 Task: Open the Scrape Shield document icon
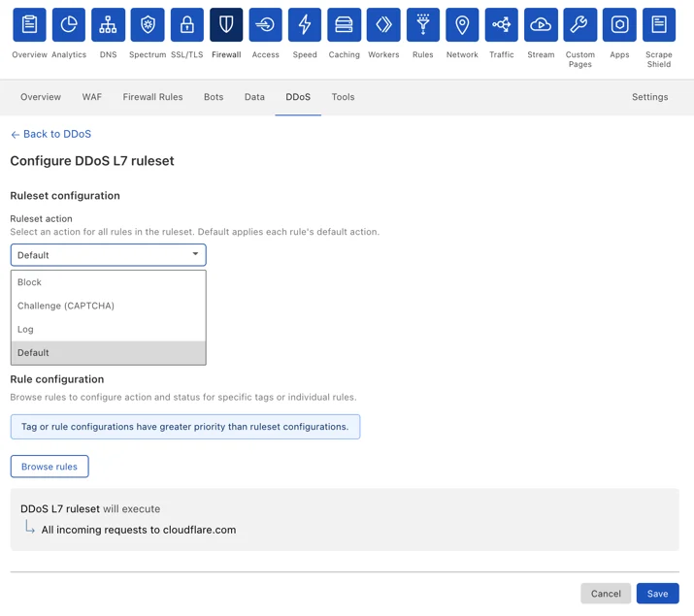click(659, 25)
